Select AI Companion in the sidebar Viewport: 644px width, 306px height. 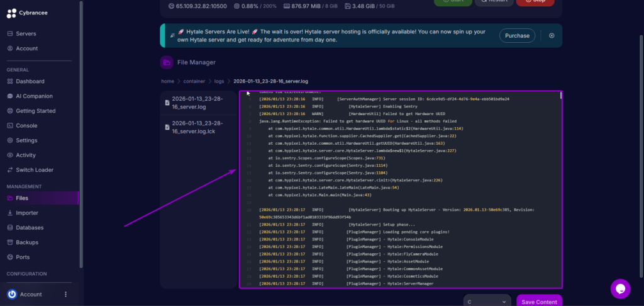click(x=34, y=96)
